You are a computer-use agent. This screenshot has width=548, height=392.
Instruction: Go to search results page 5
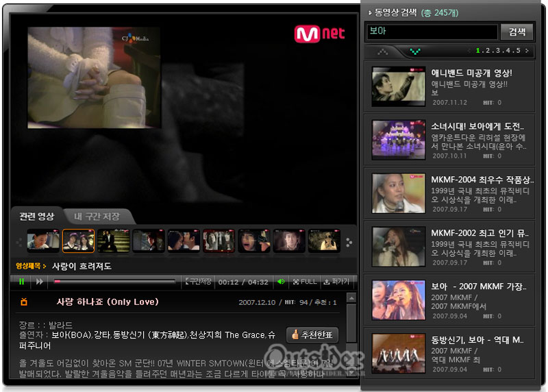tap(519, 51)
